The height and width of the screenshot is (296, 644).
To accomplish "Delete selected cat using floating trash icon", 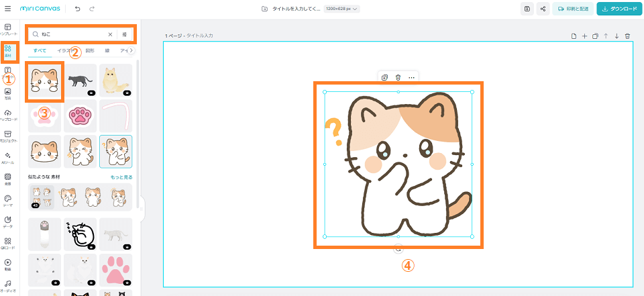I will (x=398, y=78).
